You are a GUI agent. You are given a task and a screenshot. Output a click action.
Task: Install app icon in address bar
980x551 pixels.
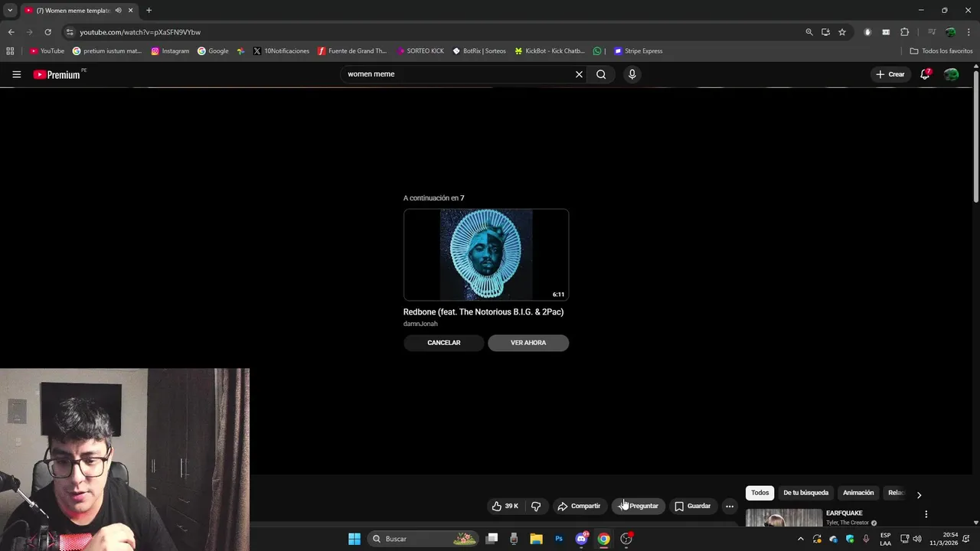(x=825, y=32)
